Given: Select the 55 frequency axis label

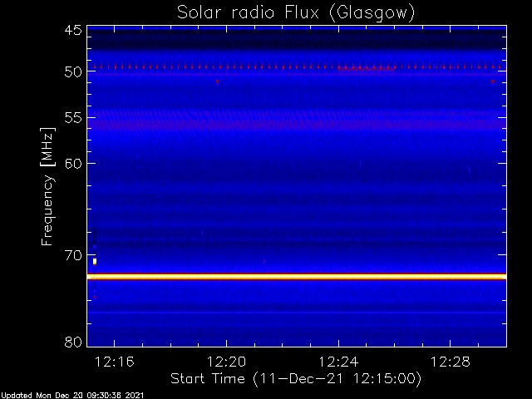Looking at the screenshot, I should [x=73, y=118].
